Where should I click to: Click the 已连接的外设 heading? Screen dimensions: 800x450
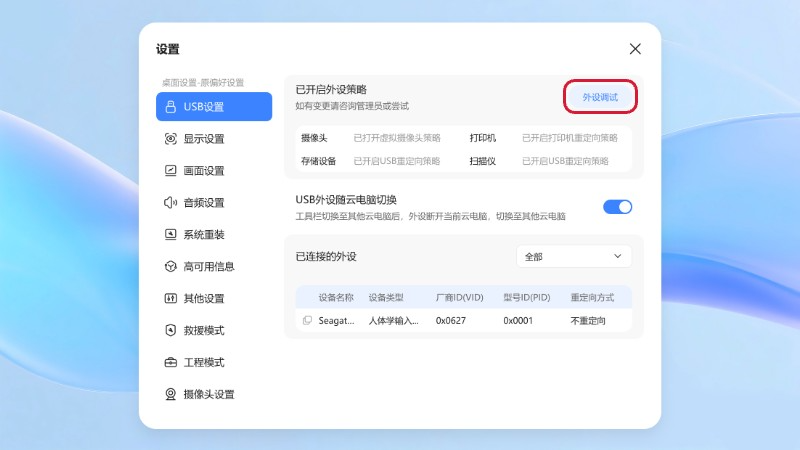[326, 257]
